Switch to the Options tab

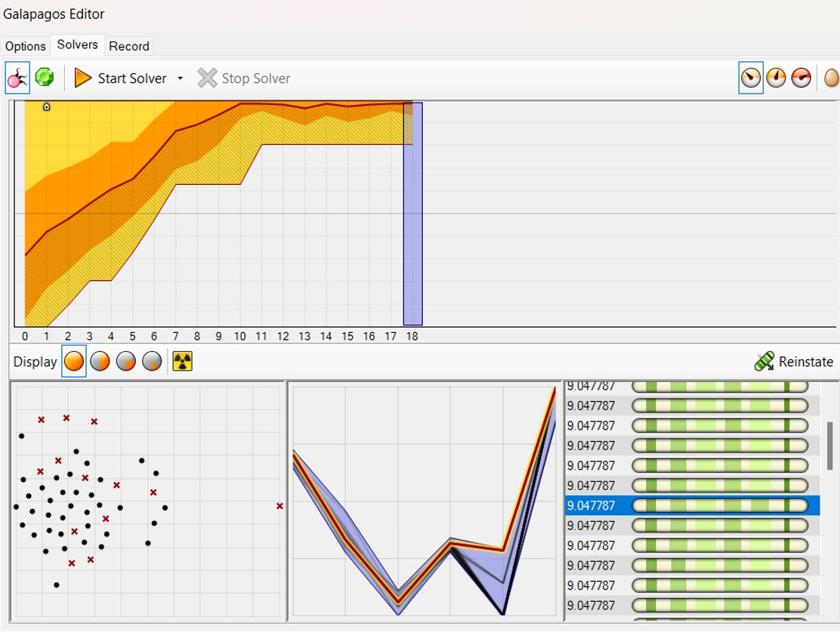25,46
